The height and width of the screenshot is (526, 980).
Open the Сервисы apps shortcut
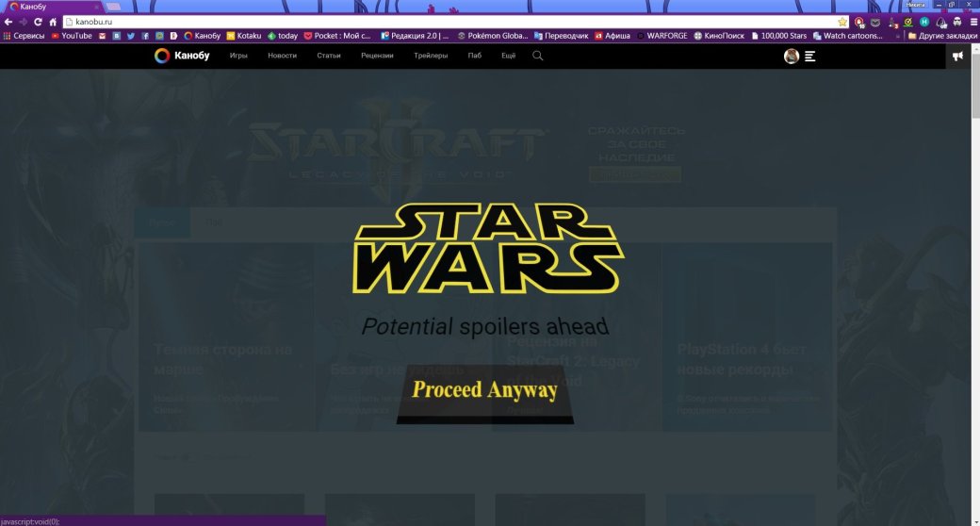pos(24,36)
